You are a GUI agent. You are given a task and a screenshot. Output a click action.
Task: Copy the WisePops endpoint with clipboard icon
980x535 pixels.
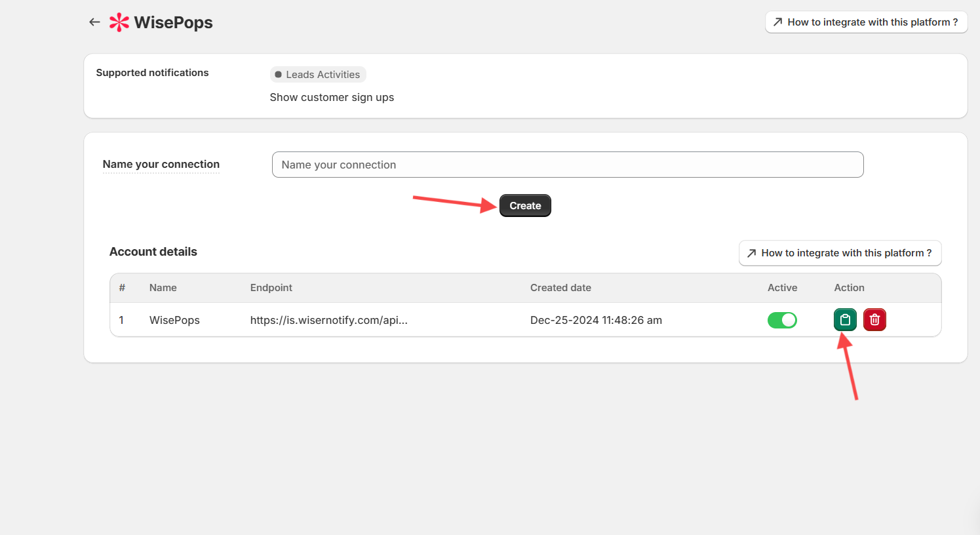[x=845, y=320]
